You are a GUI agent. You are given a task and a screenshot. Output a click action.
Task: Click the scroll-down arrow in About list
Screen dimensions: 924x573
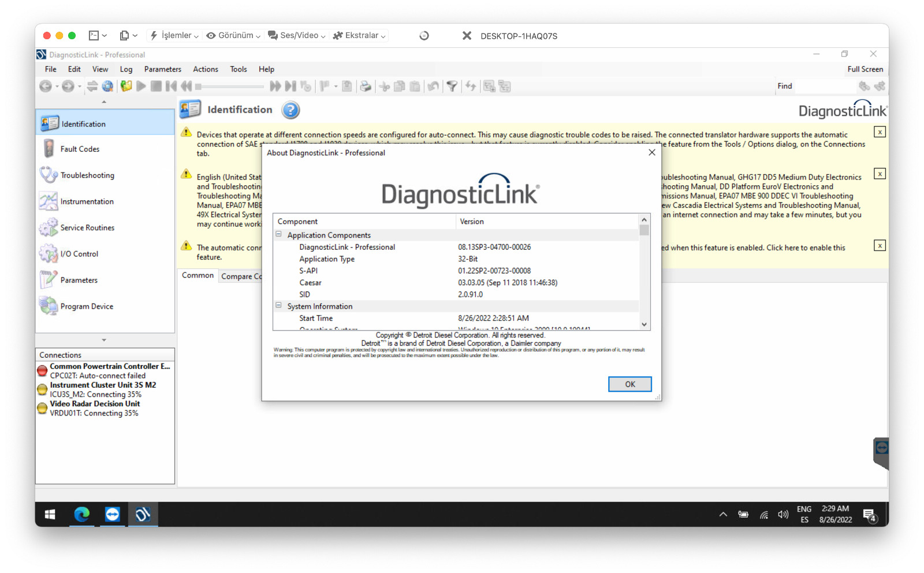point(644,324)
